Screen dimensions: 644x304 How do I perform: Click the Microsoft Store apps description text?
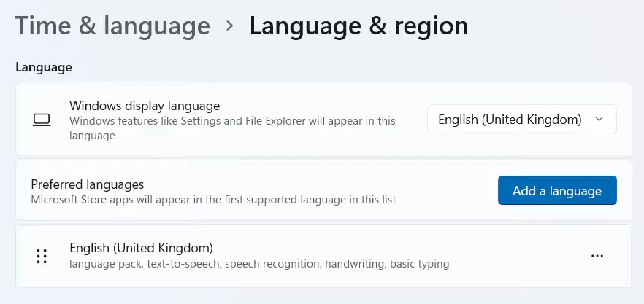pyautogui.click(x=213, y=199)
